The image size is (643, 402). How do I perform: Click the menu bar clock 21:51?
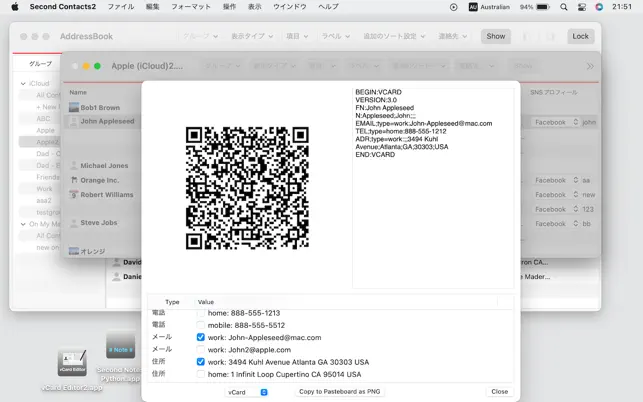click(x=622, y=7)
